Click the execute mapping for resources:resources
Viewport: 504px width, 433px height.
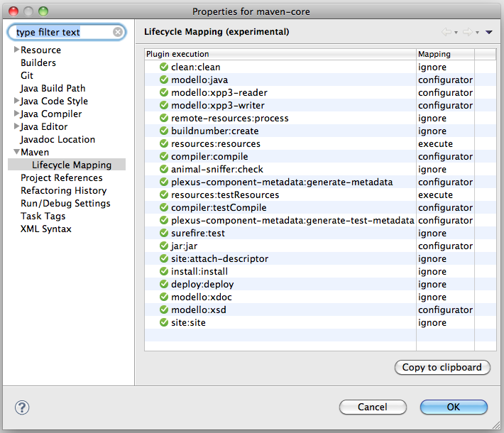pyautogui.click(x=436, y=143)
